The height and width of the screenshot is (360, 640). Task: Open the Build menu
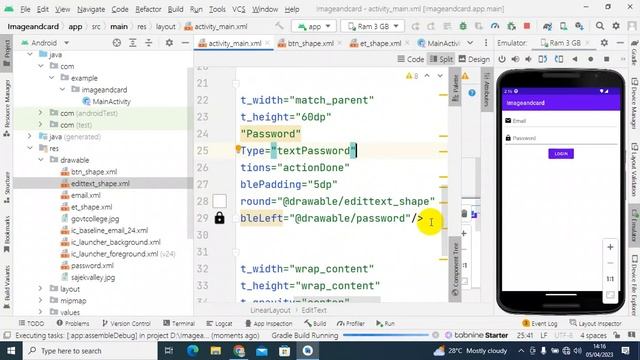pyautogui.click(x=175, y=9)
